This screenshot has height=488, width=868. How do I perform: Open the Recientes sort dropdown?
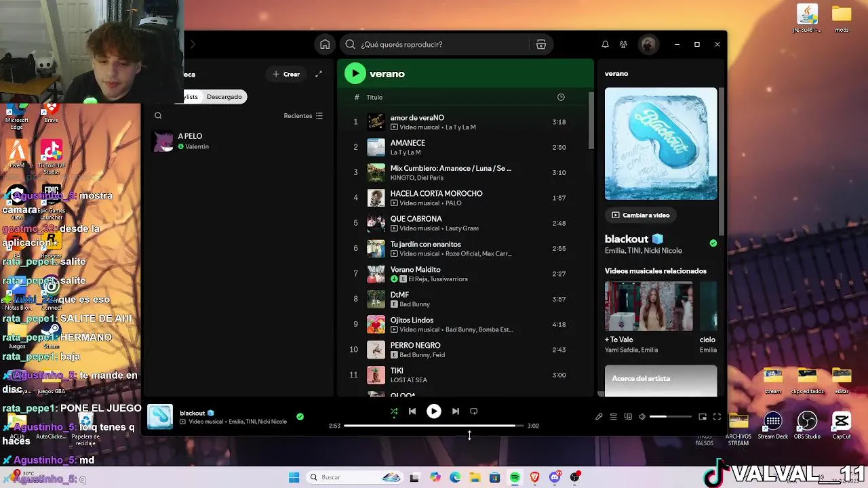click(303, 116)
